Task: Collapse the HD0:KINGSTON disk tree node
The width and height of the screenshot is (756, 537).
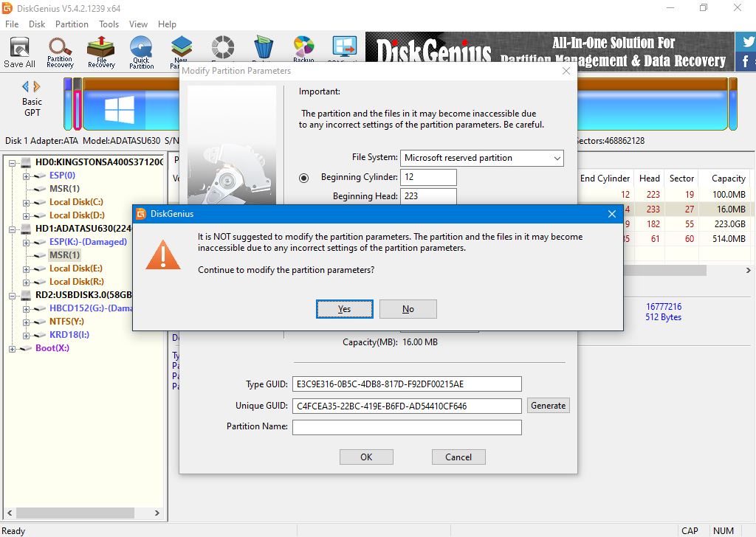Action: point(13,162)
